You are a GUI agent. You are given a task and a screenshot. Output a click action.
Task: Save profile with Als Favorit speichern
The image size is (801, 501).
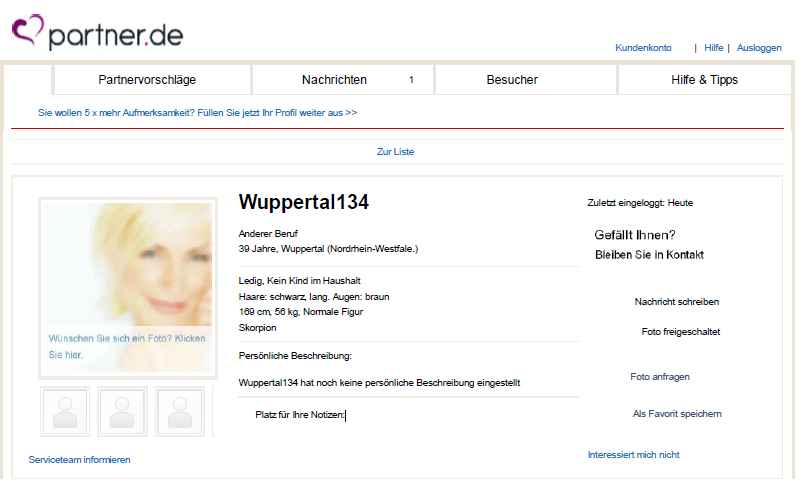coord(677,414)
